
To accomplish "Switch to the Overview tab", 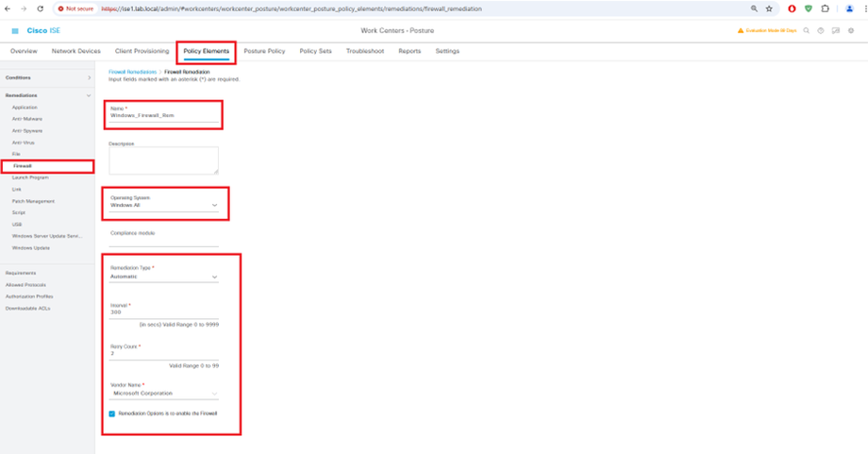I will click(24, 51).
